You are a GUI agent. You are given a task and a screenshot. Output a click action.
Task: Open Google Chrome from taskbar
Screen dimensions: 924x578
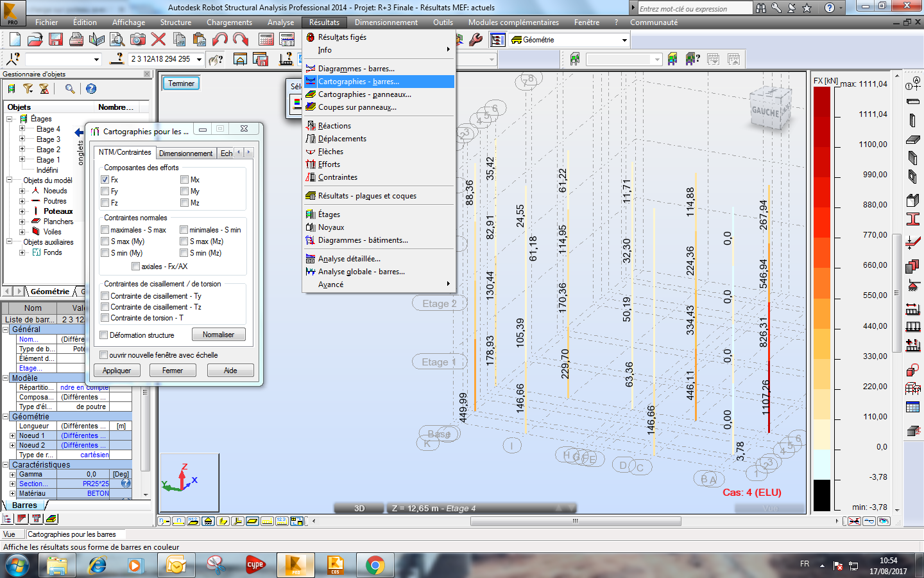(x=375, y=565)
